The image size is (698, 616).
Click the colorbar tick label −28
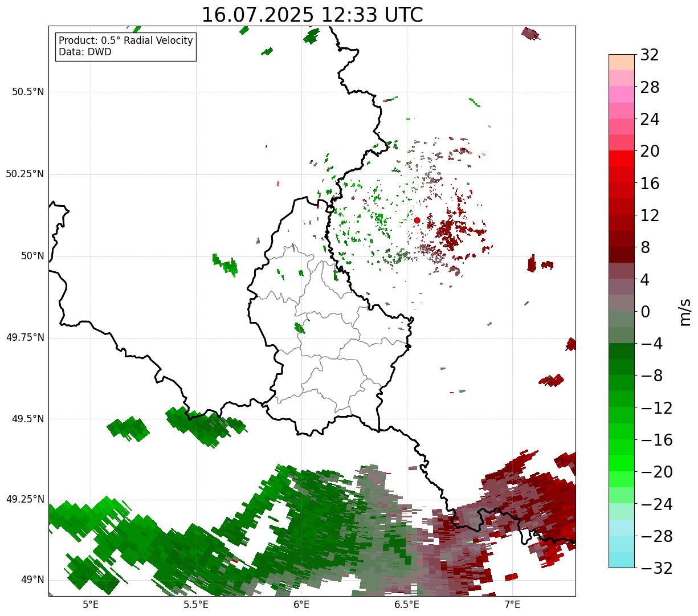656,536
